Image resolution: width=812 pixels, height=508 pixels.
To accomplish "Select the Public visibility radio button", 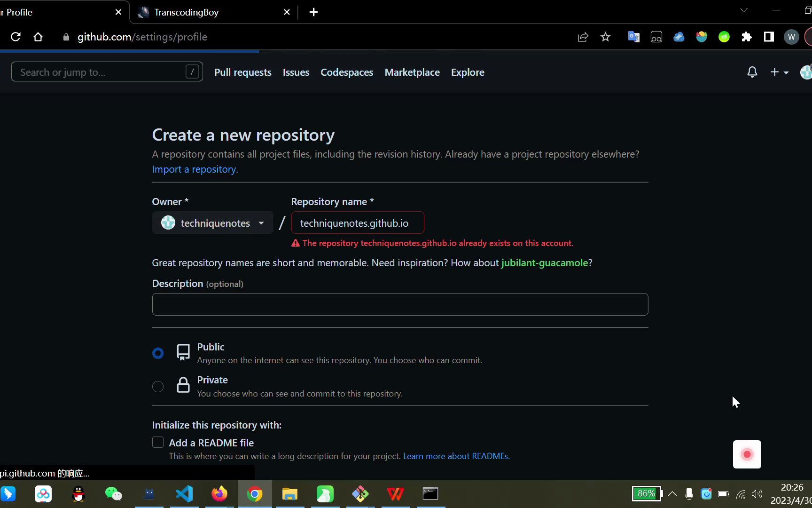I will 158,353.
